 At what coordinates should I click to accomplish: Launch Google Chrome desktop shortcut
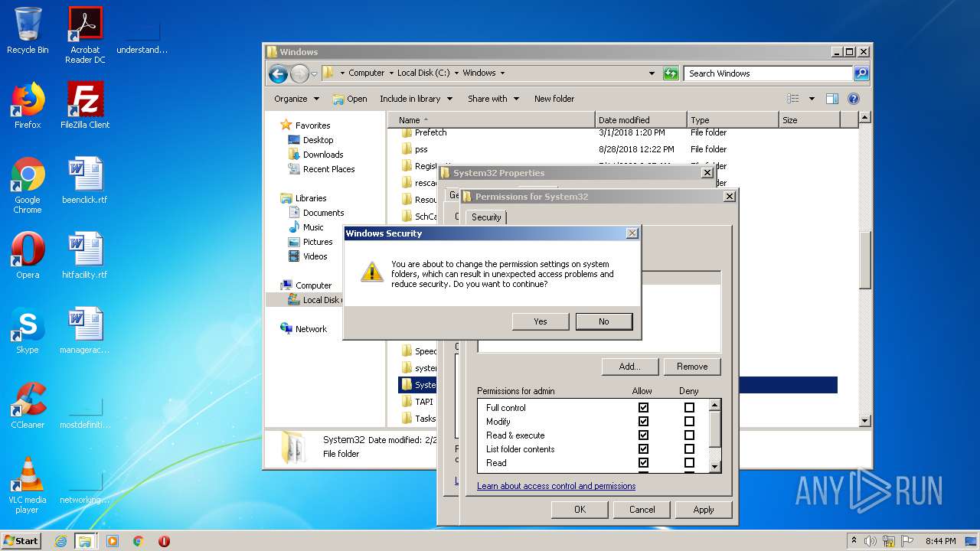[28, 185]
